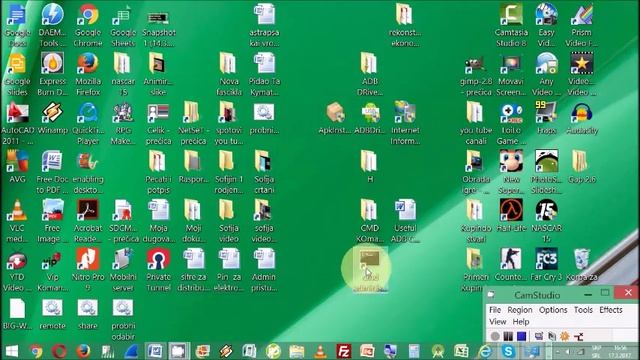Select the Fraps desktop icon
This screenshot has width=640, height=360.
(547, 118)
